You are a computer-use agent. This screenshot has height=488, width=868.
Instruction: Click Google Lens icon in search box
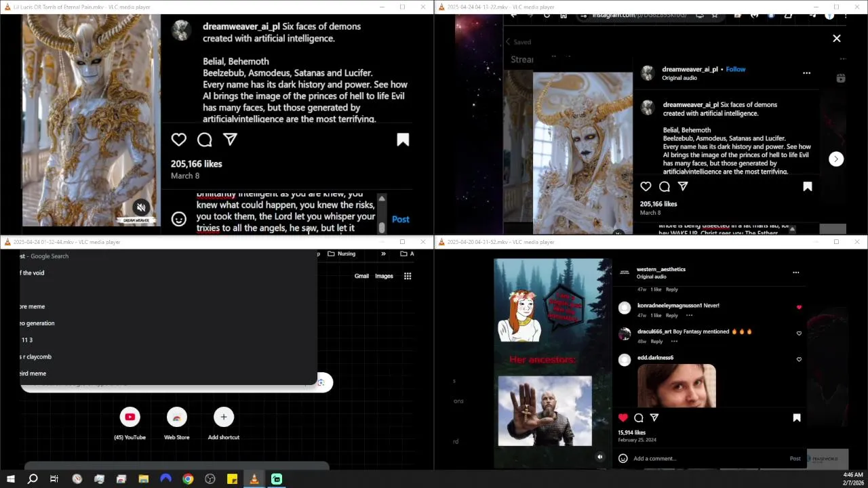321,382
